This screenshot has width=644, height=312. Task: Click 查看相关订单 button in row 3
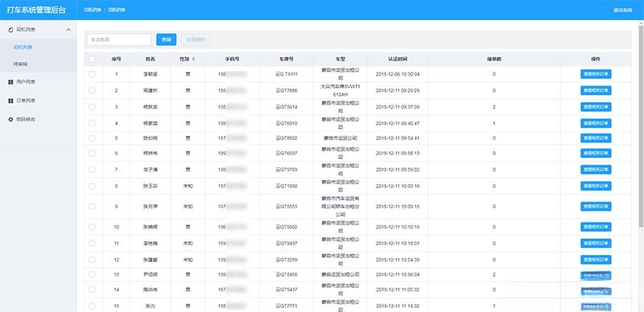tap(596, 107)
